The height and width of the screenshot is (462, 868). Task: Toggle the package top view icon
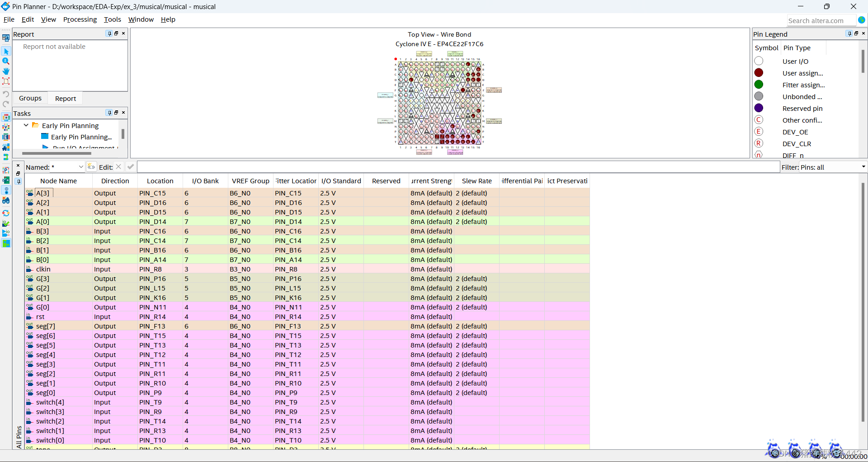[x=6, y=118]
